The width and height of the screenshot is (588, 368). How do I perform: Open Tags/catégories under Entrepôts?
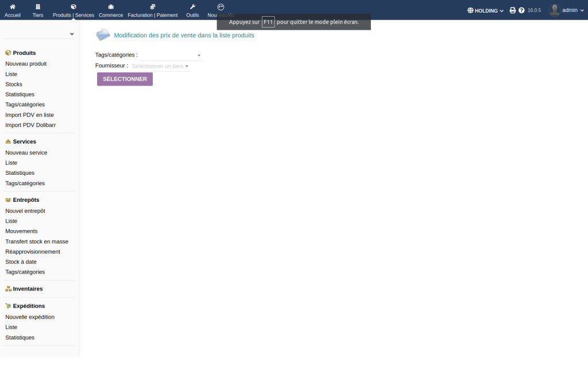point(25,272)
